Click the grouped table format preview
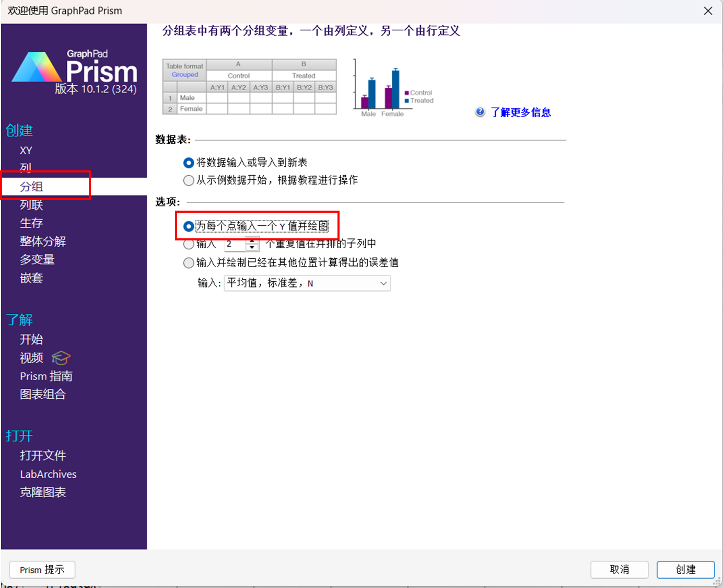 pos(250,87)
